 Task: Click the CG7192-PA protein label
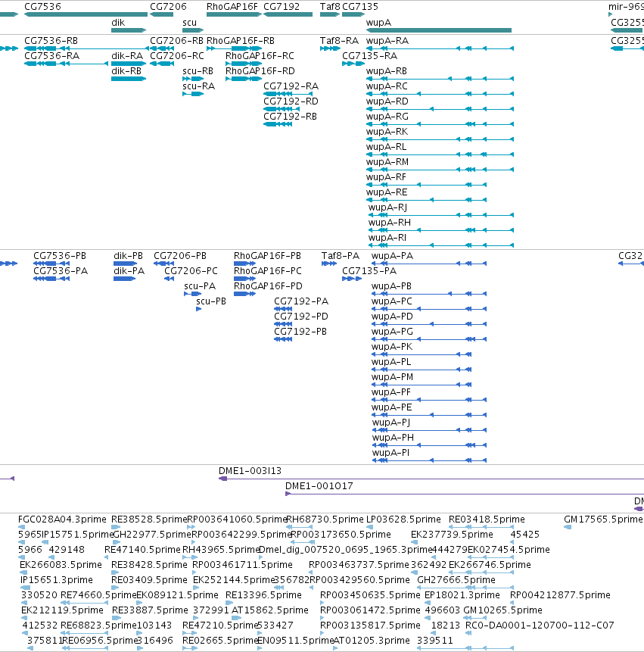pyautogui.click(x=301, y=301)
